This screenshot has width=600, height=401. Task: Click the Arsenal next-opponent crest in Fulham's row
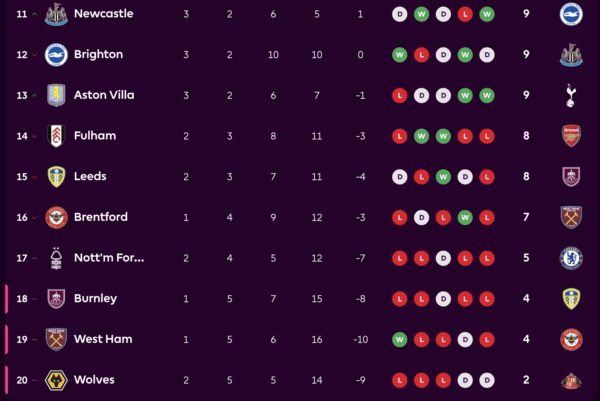[x=572, y=136]
